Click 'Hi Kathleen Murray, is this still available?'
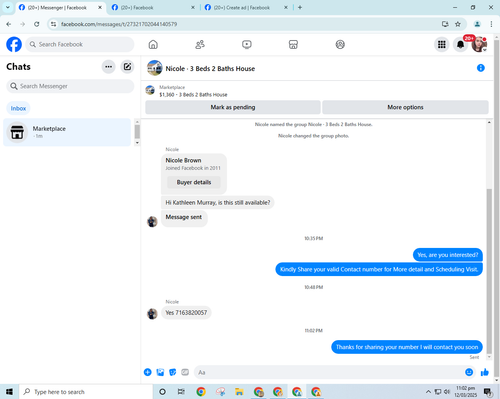Viewport: 500px width, 399px height. pyautogui.click(x=218, y=203)
